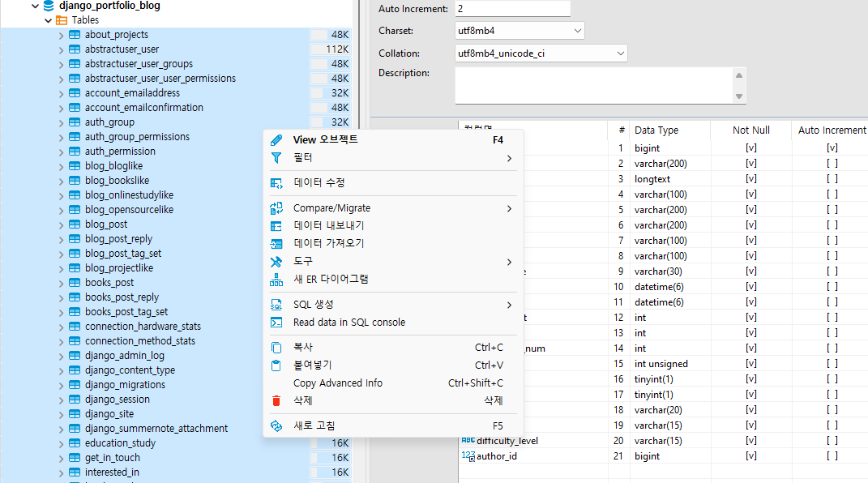
Task: Click the View 오브젝트 pencil icon
Action: [276, 140]
